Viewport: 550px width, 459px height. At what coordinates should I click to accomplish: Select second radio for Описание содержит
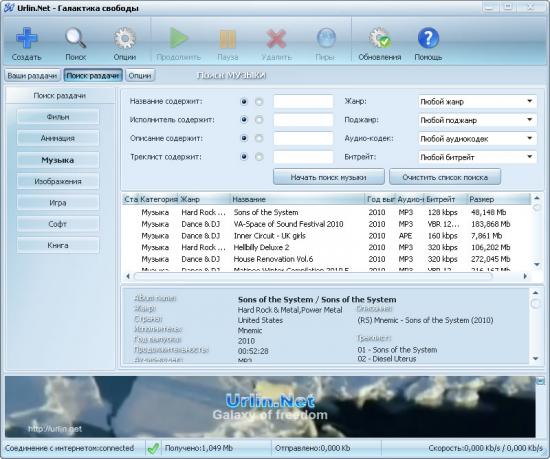pos(259,138)
